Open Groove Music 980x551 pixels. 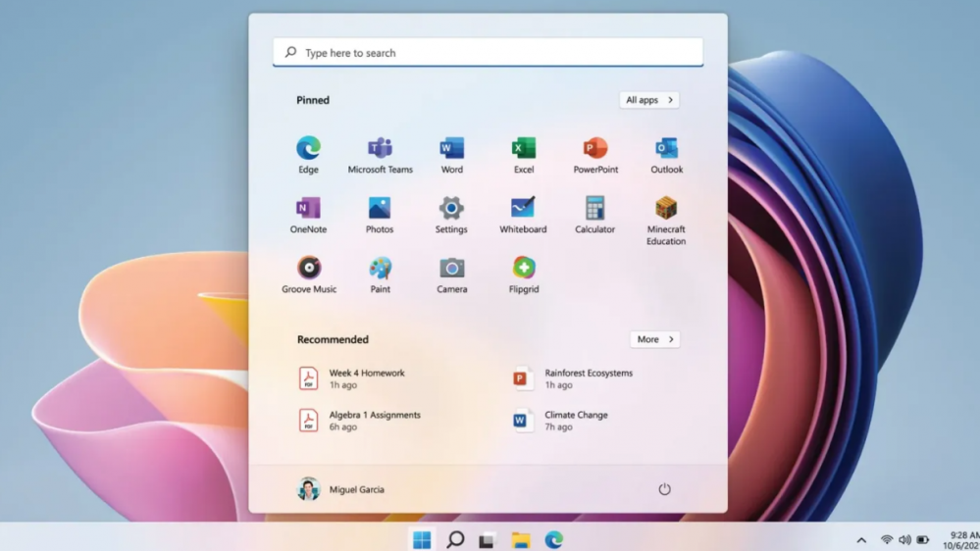point(309,275)
